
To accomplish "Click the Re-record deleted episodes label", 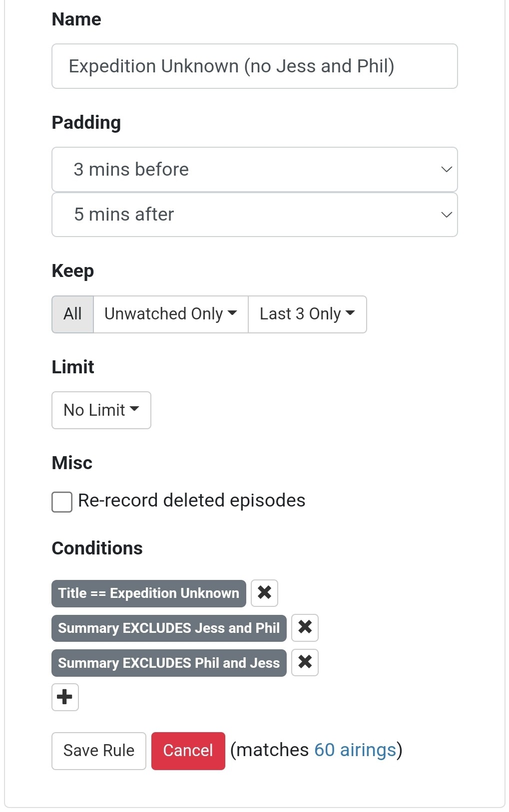I will [x=191, y=501].
